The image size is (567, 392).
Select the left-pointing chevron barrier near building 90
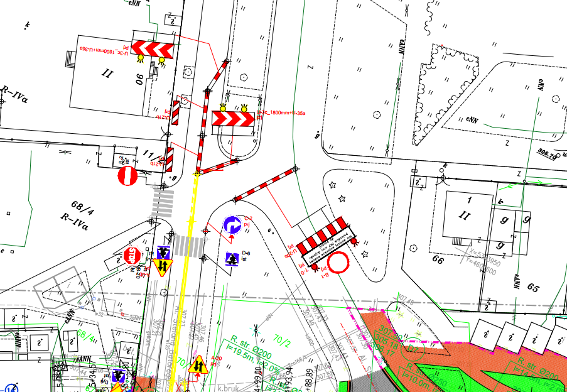click(x=151, y=48)
